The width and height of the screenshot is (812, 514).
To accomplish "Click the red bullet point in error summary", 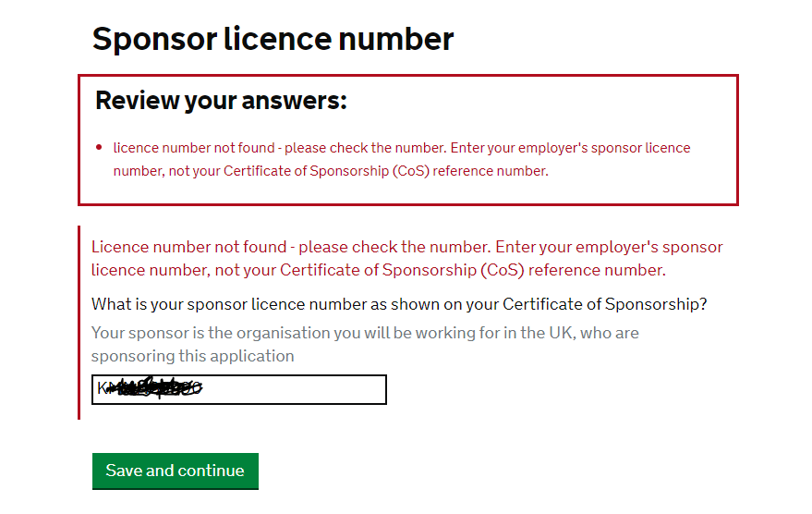I will point(99,148).
